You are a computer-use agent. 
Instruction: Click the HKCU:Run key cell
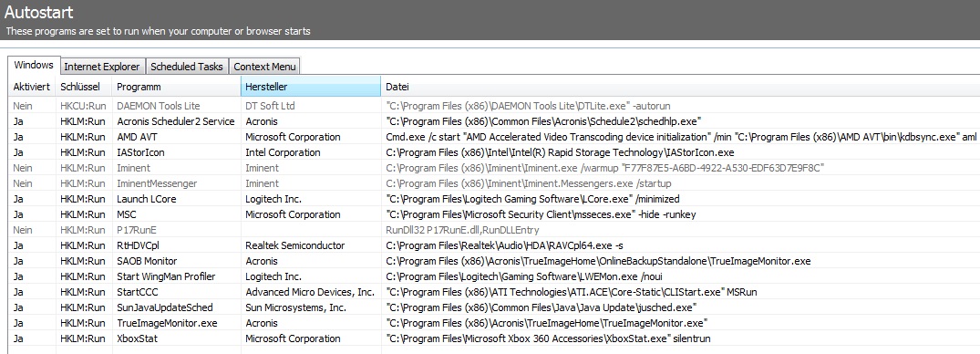tap(83, 106)
